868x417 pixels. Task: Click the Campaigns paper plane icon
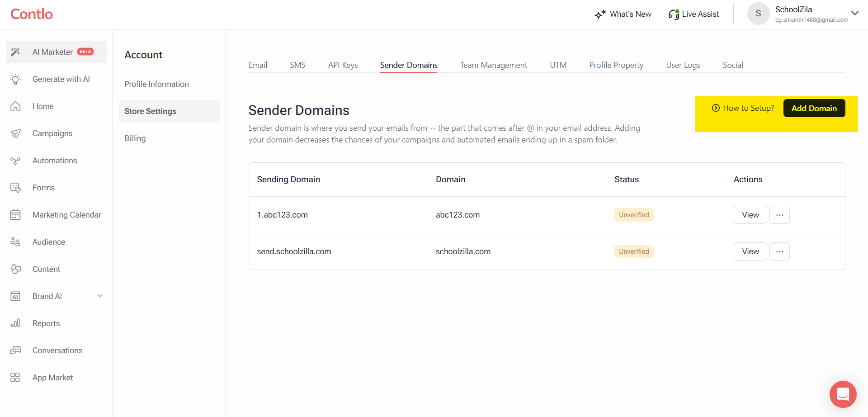(x=15, y=133)
